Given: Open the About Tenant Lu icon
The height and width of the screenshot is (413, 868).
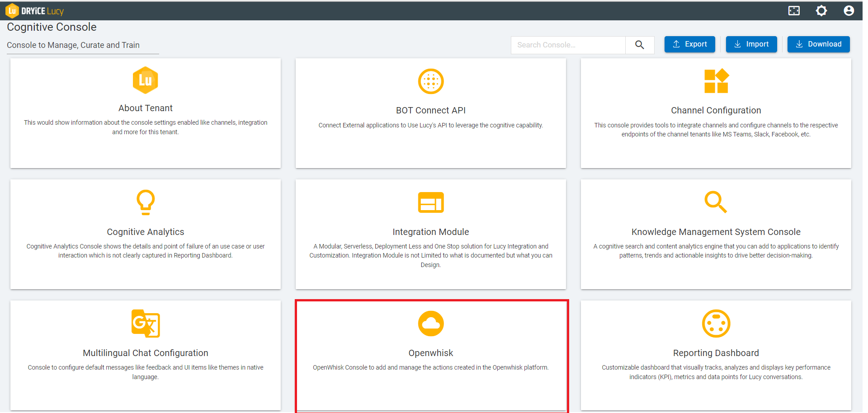Looking at the screenshot, I should (145, 80).
